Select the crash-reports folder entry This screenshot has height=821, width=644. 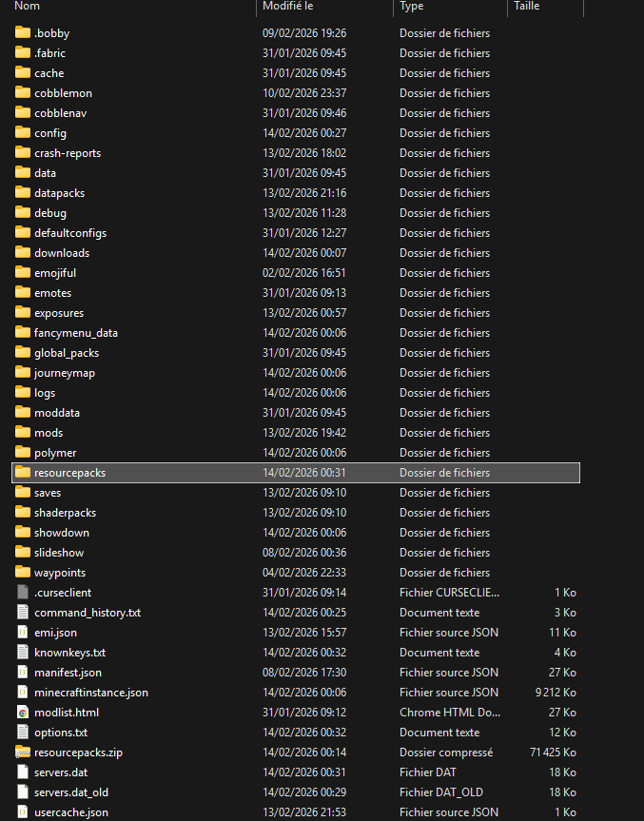coord(67,153)
